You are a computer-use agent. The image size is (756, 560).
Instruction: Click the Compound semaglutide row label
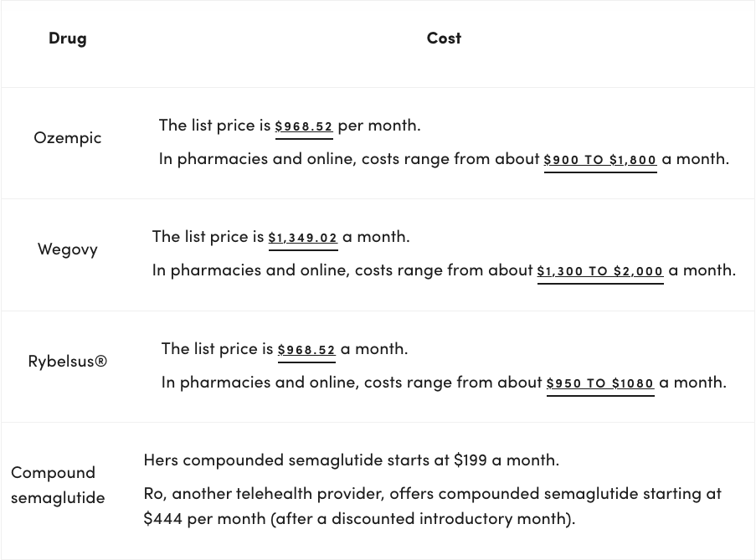pyautogui.click(x=58, y=485)
